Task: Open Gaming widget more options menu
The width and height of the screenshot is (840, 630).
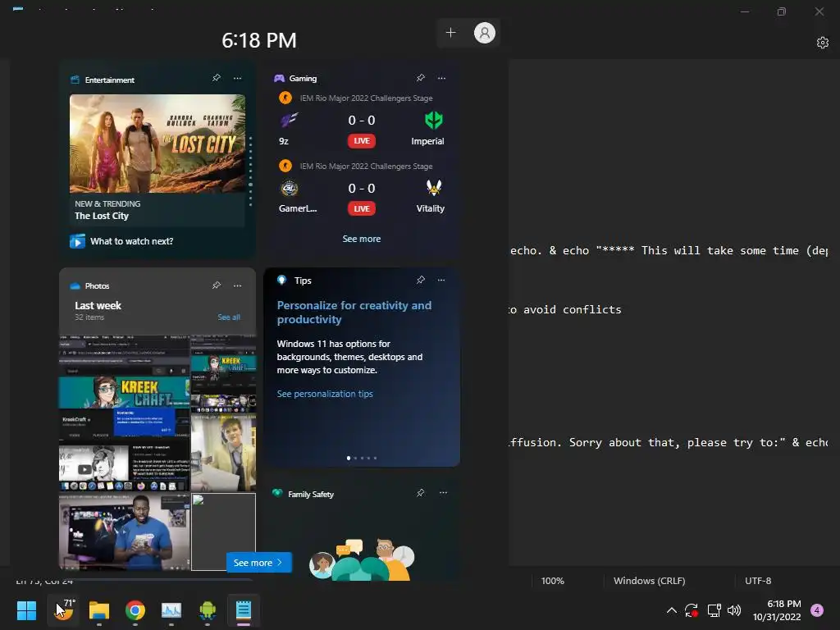Action: tap(441, 78)
